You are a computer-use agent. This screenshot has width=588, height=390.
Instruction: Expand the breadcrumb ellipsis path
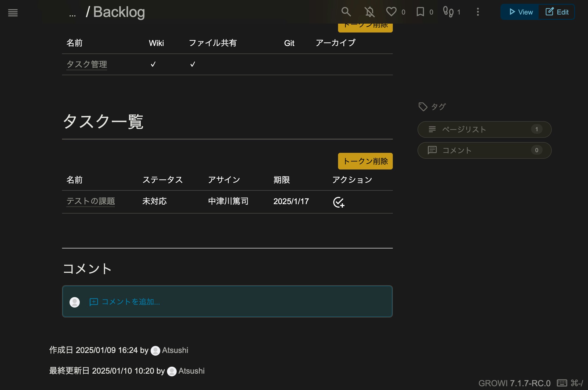click(x=72, y=14)
